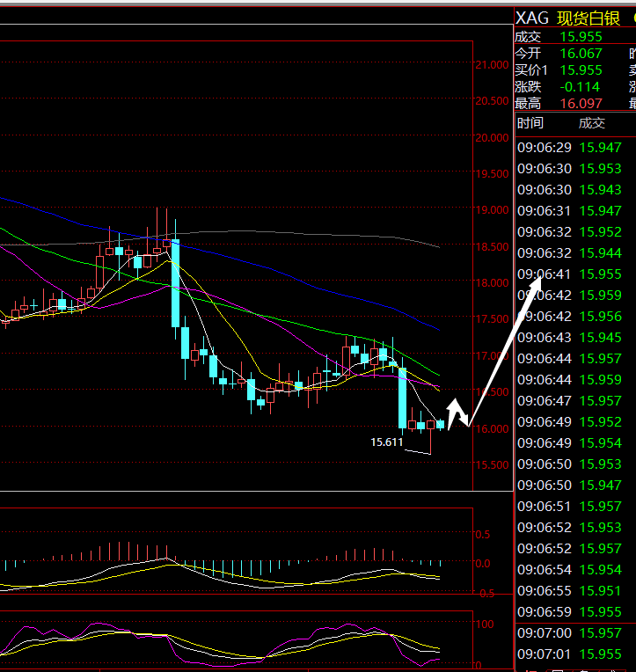Click the 0.0 axis label in MACD panel
The image size is (636, 672).
(482, 564)
